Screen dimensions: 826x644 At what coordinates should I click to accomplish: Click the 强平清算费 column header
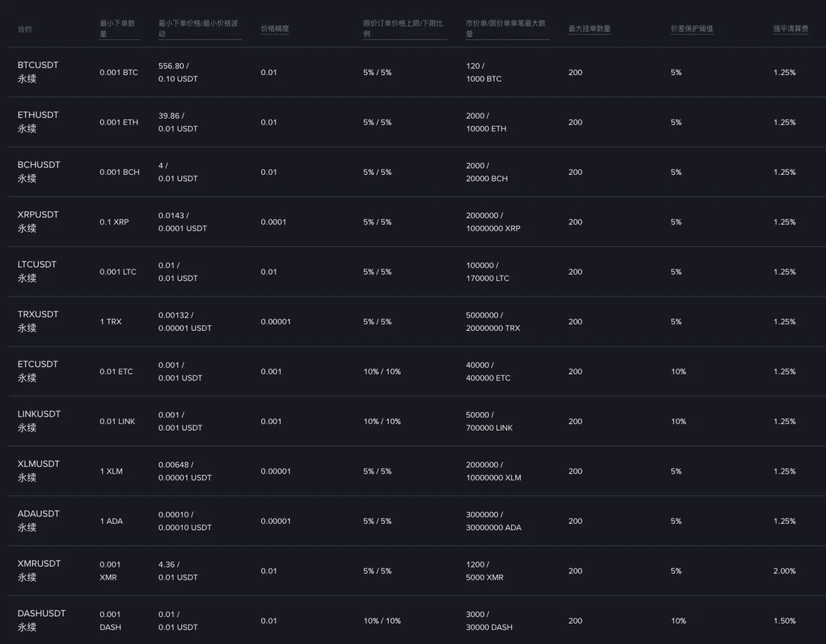791,29
